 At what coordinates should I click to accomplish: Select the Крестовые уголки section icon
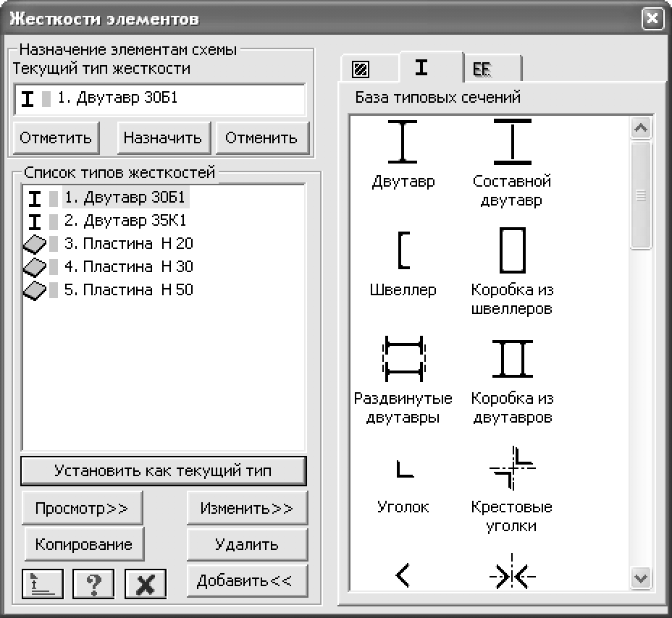[513, 467]
